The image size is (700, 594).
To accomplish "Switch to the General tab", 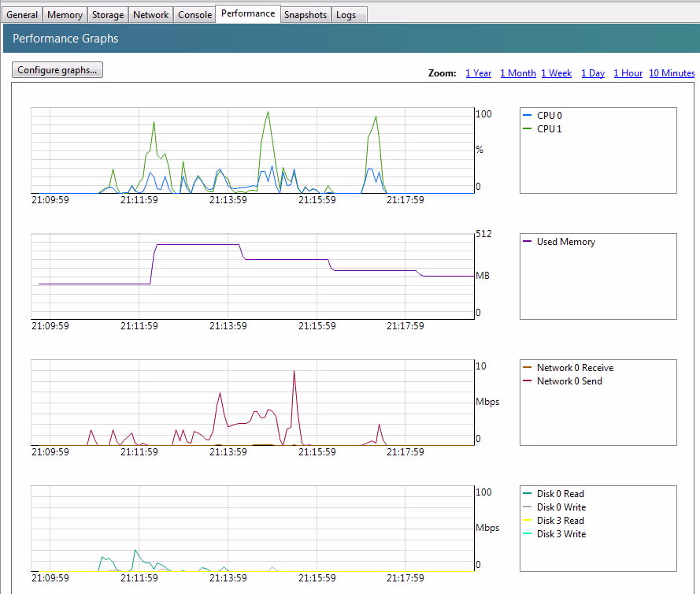I will coord(22,15).
